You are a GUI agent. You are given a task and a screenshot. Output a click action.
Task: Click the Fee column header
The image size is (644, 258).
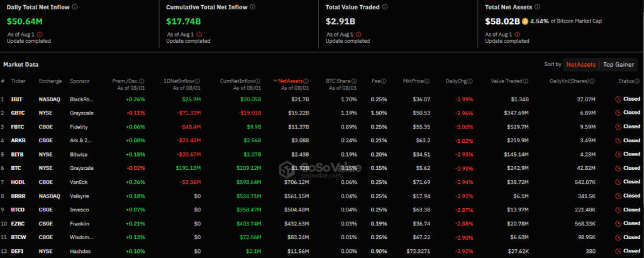point(376,81)
